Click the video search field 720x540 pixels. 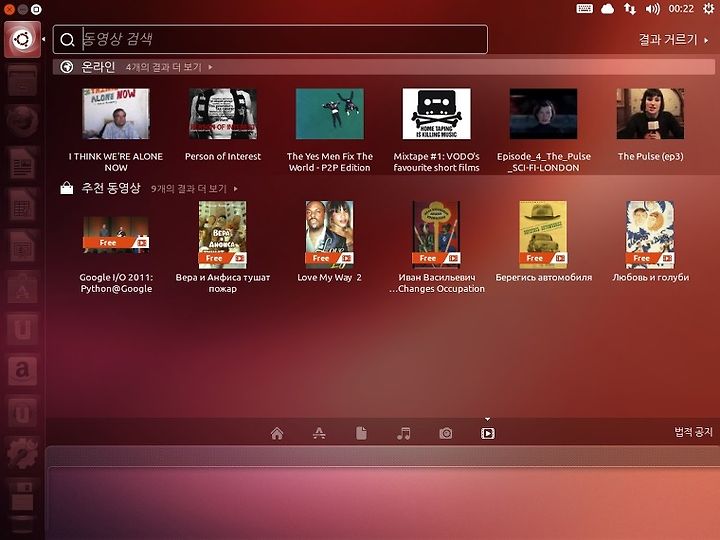point(270,39)
